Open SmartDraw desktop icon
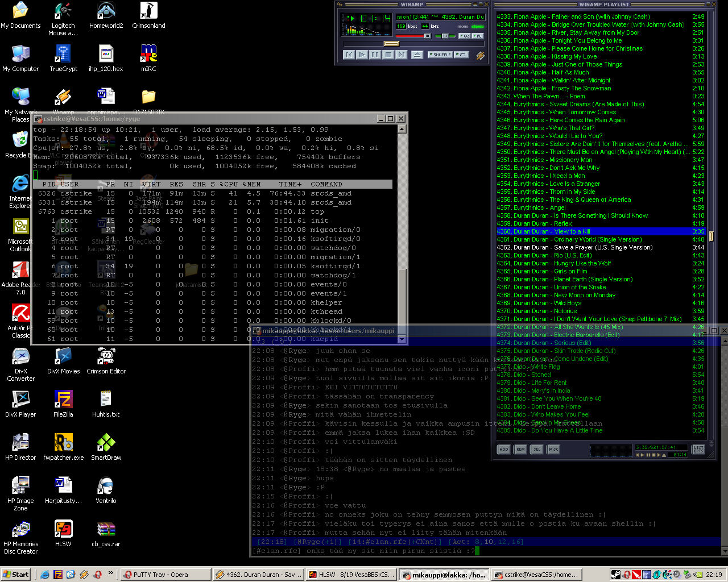This screenshot has height=582, width=728. pos(106,447)
